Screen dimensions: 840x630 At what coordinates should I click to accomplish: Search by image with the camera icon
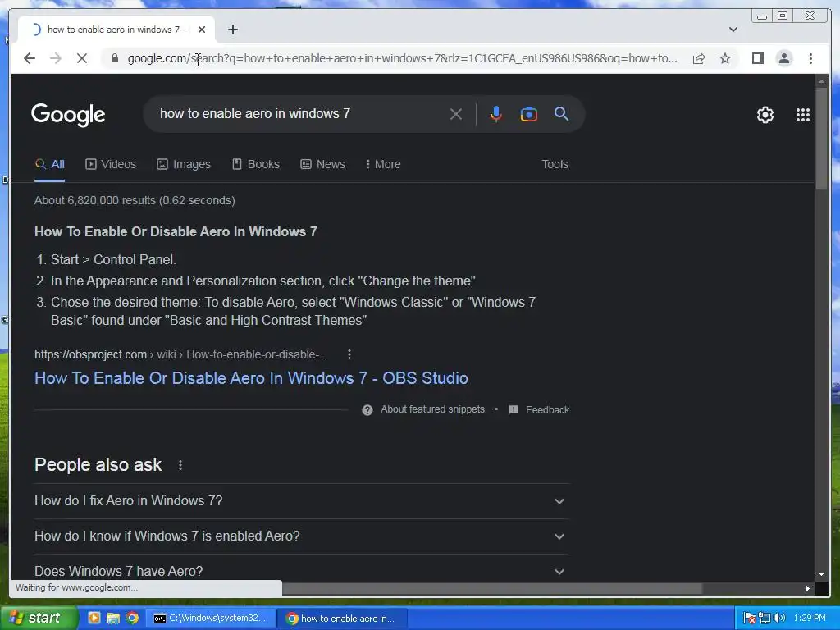[x=529, y=114]
